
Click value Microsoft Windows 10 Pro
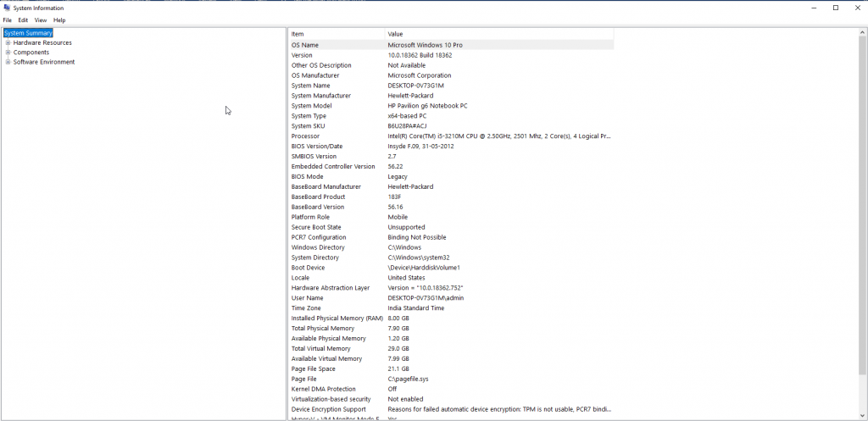point(426,45)
